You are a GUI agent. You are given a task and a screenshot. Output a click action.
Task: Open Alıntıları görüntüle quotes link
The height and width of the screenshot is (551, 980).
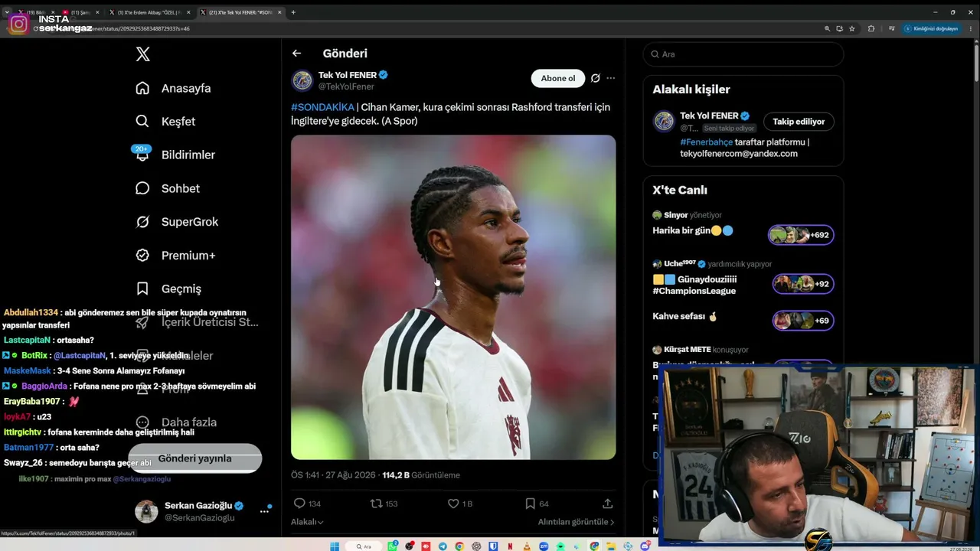click(x=576, y=522)
